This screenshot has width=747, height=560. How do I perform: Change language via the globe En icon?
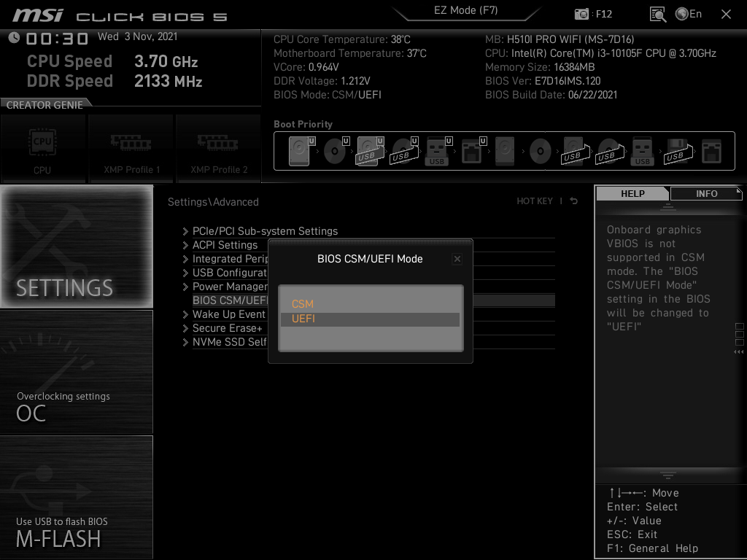[x=689, y=14]
